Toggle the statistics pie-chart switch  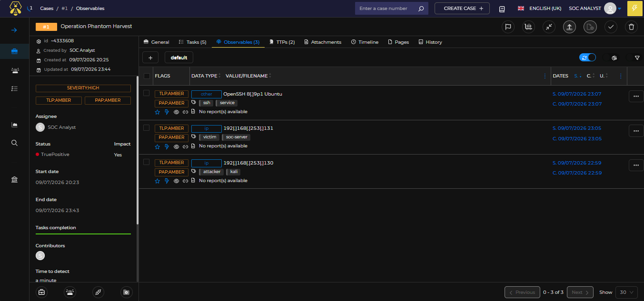[x=611, y=58]
